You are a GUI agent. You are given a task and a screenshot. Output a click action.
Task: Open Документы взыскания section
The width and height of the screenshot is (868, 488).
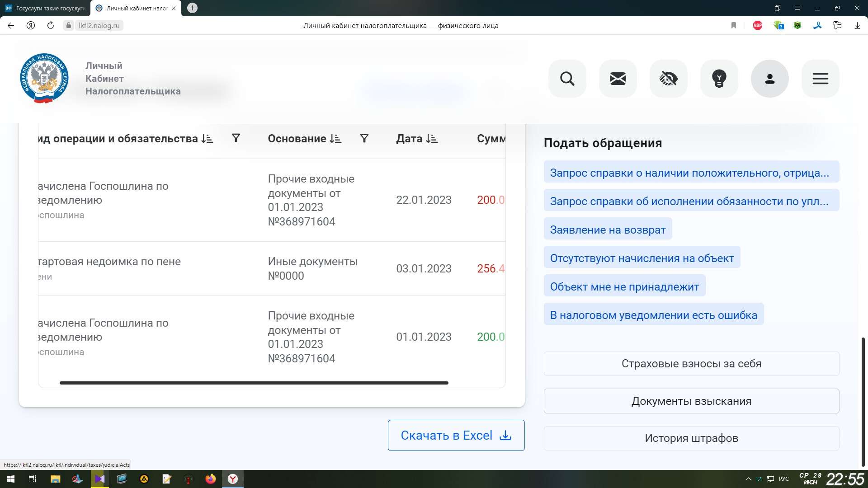point(691,401)
